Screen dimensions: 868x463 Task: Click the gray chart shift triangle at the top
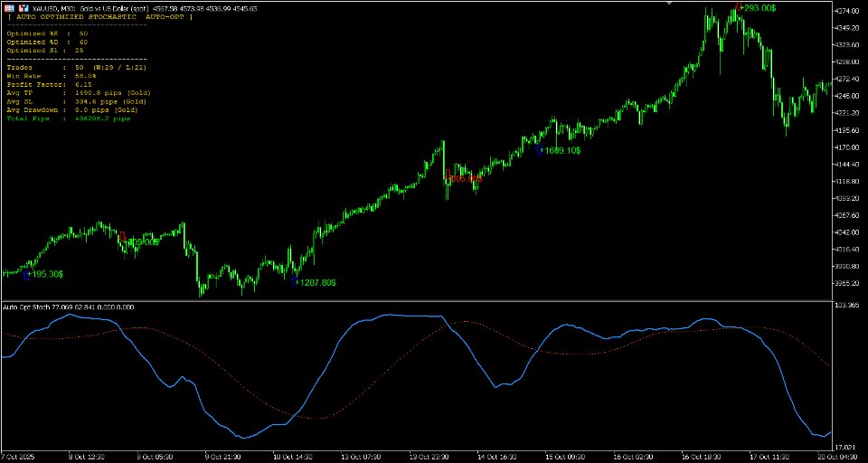point(670,3)
